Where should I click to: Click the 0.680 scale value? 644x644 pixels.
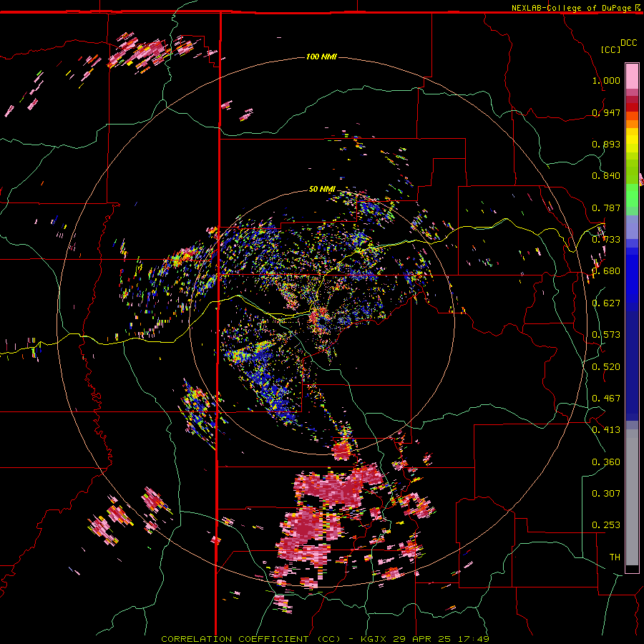point(606,271)
